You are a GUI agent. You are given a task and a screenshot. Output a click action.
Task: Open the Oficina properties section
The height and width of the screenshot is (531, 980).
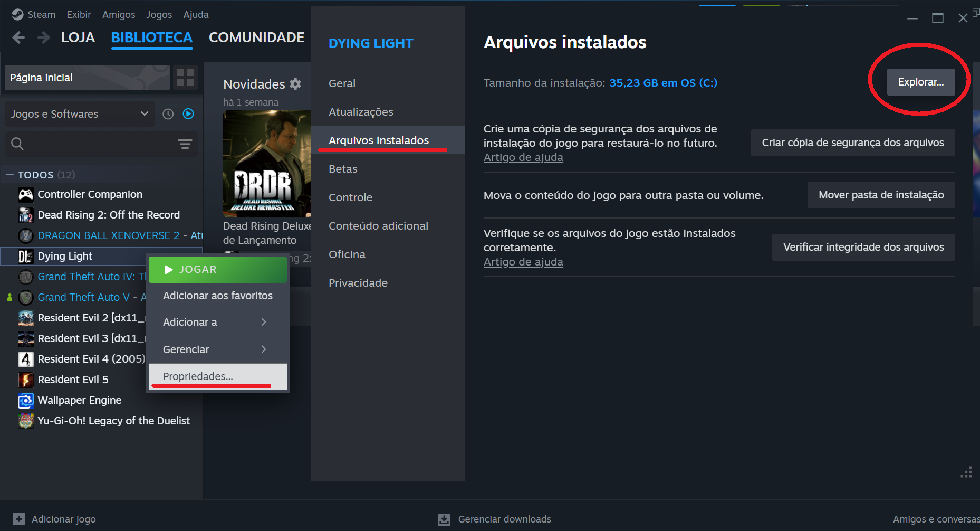(x=388, y=254)
